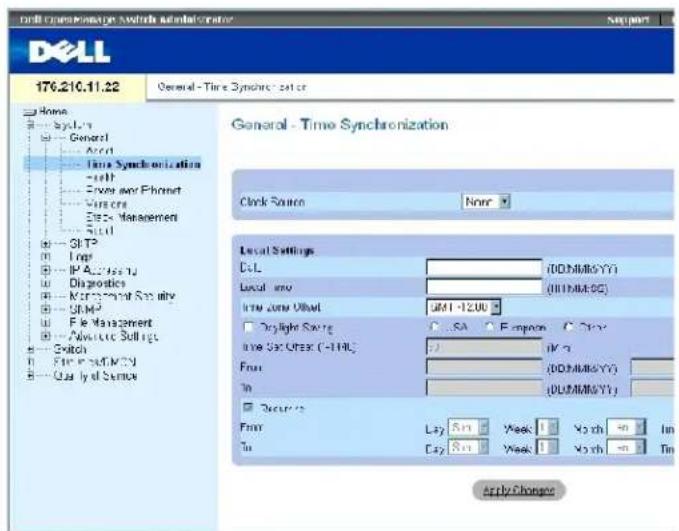Expand the Management Security tree node
Image resolution: width=679 pixels, height=531 pixels.
(45, 297)
